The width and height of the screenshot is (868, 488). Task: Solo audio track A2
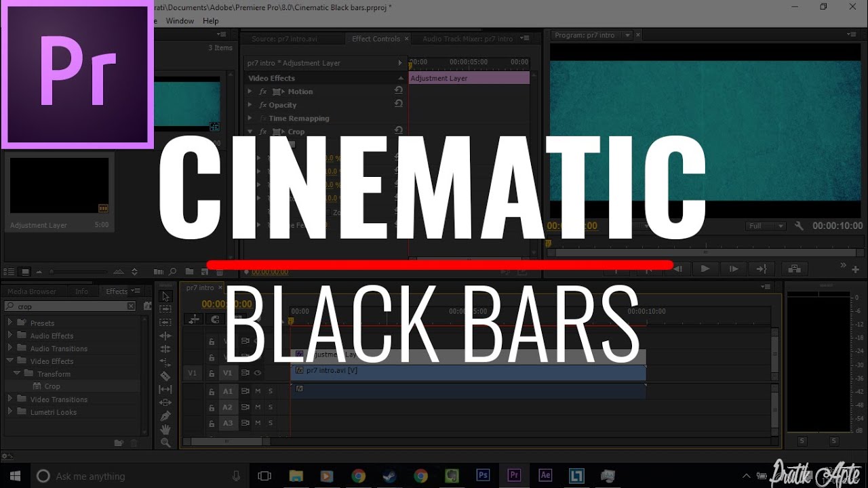click(x=270, y=407)
